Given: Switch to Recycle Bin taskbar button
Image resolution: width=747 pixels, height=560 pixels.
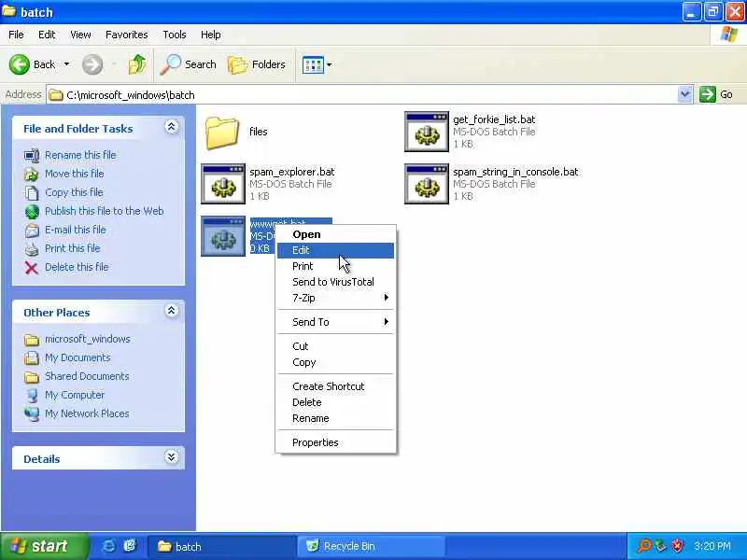Looking at the screenshot, I should point(371,546).
